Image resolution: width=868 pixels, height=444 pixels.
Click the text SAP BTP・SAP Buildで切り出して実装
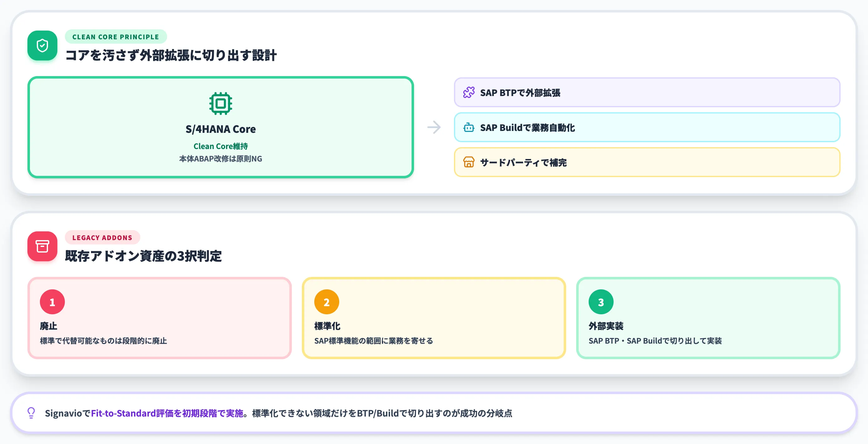[655, 340]
